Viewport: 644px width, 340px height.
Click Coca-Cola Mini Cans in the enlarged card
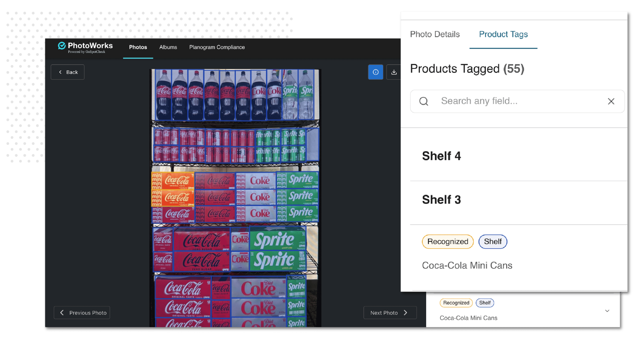467,265
